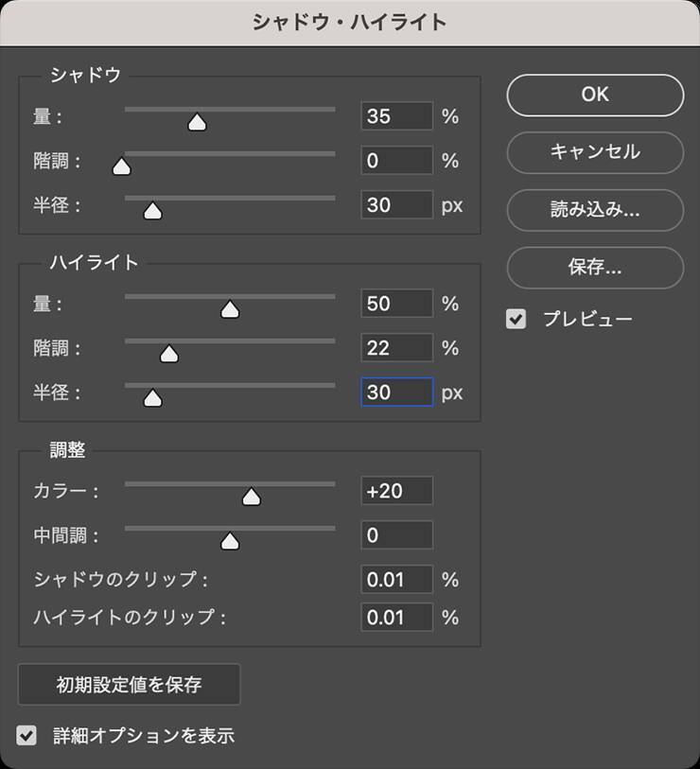Click the ハイライト 量 slider handle
Viewport: 700px width, 769px height.
click(x=230, y=309)
